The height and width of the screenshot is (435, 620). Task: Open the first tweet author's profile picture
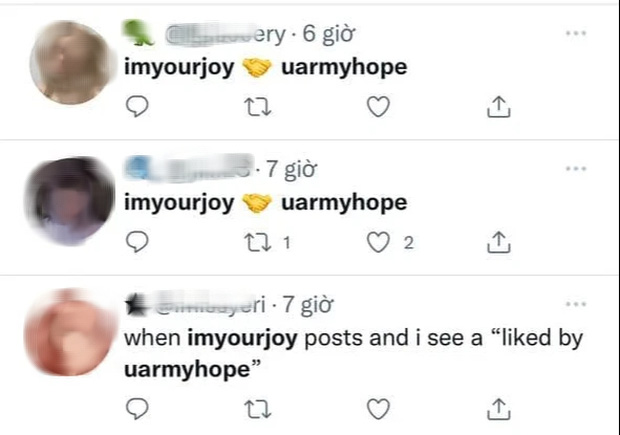72,62
